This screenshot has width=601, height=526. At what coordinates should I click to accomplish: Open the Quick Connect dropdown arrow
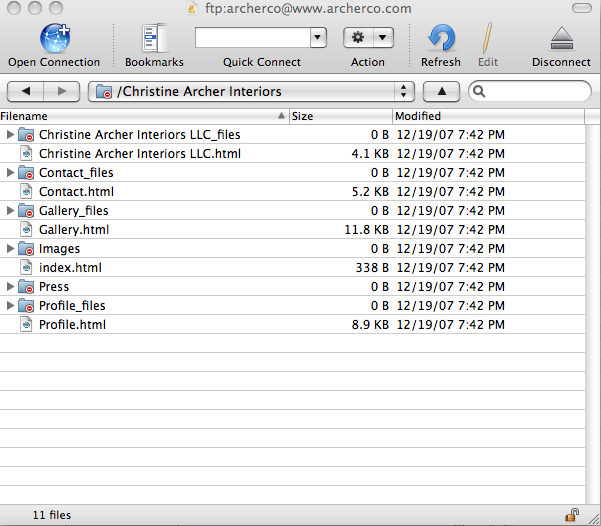coord(318,38)
